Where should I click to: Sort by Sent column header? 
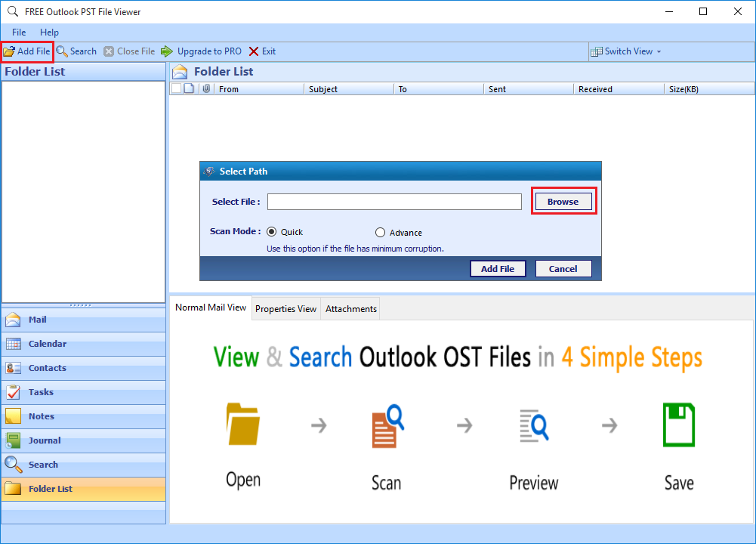pyautogui.click(x=529, y=89)
